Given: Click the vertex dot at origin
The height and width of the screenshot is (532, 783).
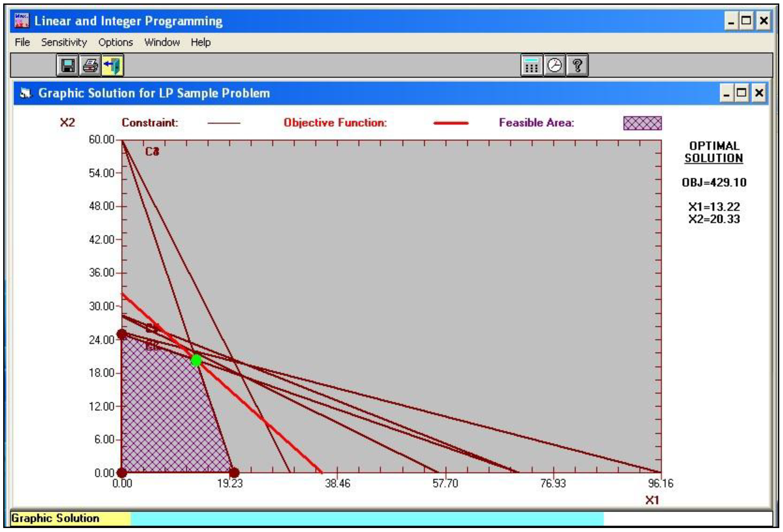Looking at the screenshot, I should [122, 472].
